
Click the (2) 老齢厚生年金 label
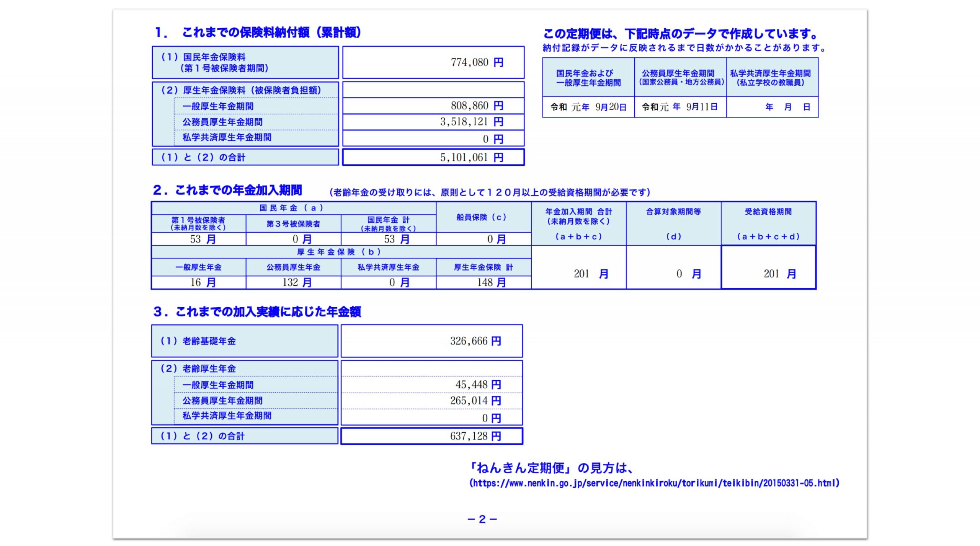198,368
